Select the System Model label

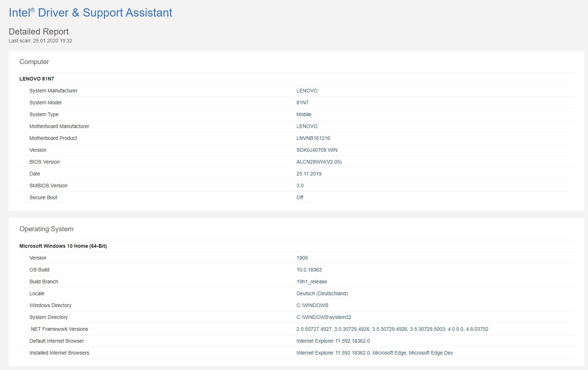coord(45,102)
